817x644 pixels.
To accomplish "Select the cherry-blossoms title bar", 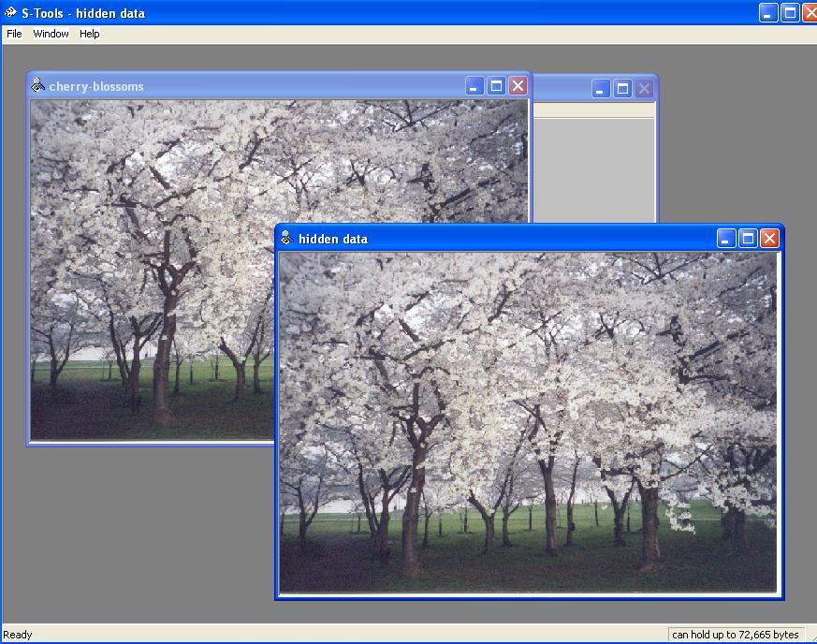I will point(279,86).
